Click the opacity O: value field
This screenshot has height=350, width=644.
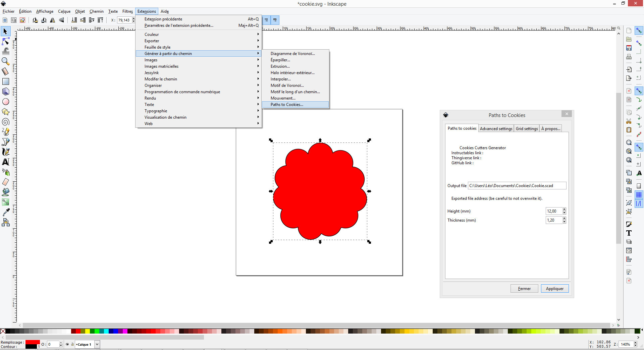(53, 344)
